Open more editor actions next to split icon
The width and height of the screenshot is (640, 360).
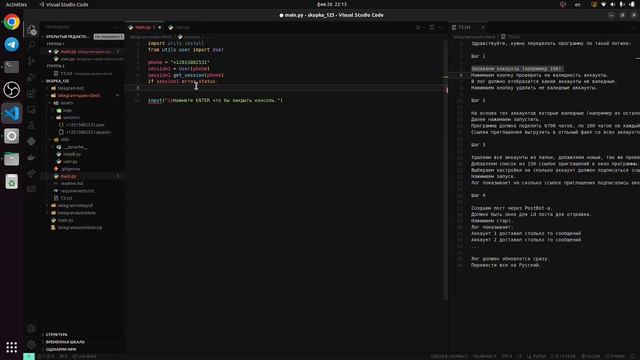tap(441, 27)
